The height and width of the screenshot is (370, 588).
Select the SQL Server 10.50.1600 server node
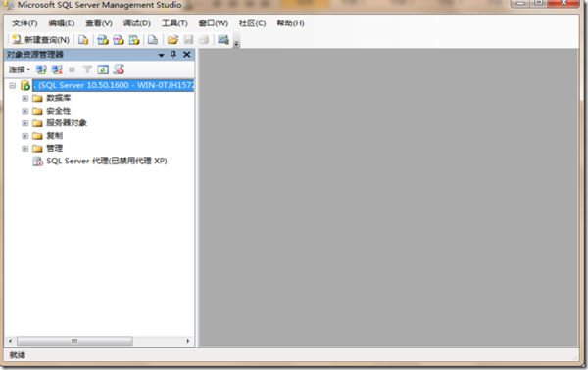[x=114, y=85]
